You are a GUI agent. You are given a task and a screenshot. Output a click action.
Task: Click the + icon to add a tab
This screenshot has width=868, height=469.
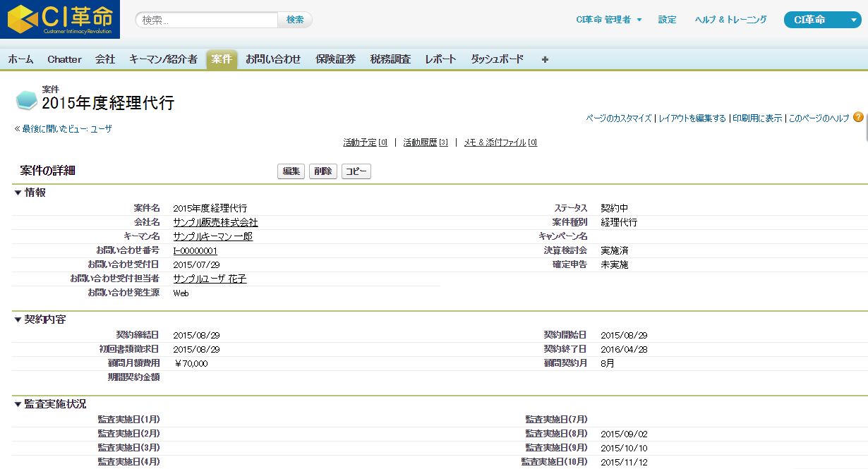(x=544, y=59)
